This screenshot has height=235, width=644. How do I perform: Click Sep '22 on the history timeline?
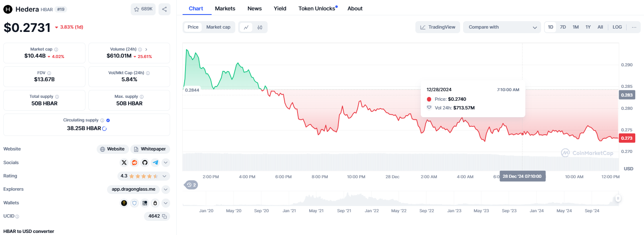click(427, 211)
